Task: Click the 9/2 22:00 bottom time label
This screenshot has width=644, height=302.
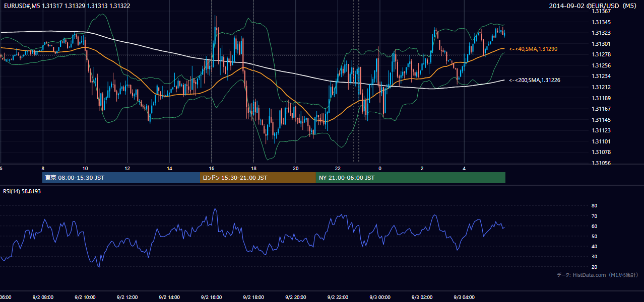Action: coord(338,297)
